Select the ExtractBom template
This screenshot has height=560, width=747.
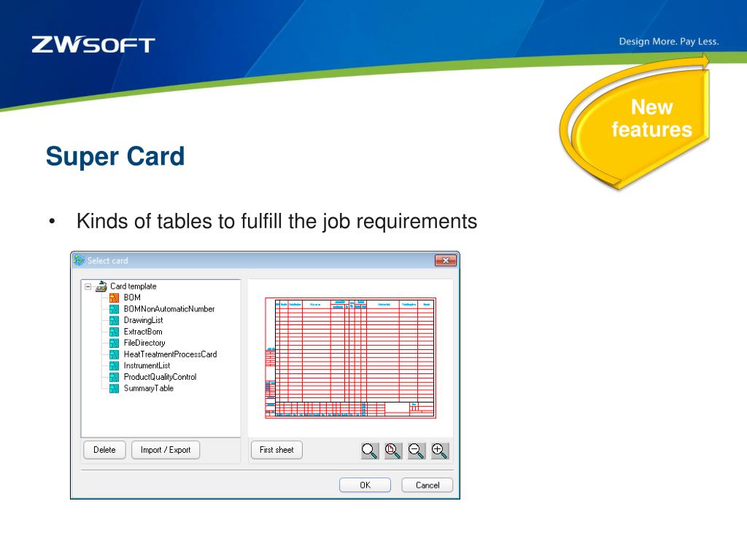point(143,332)
